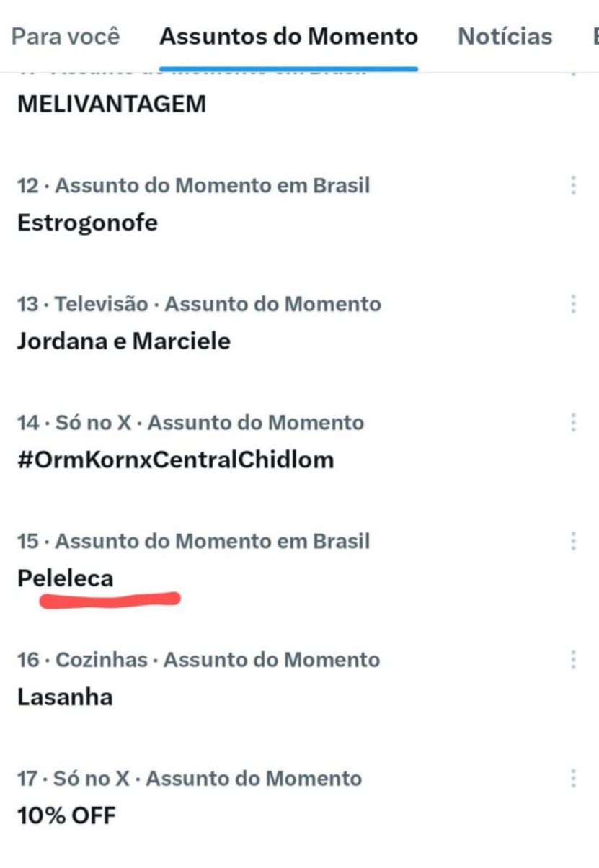The image size is (599, 868).
Task: Open more options for Jordana e Marciele
Action: click(x=573, y=304)
